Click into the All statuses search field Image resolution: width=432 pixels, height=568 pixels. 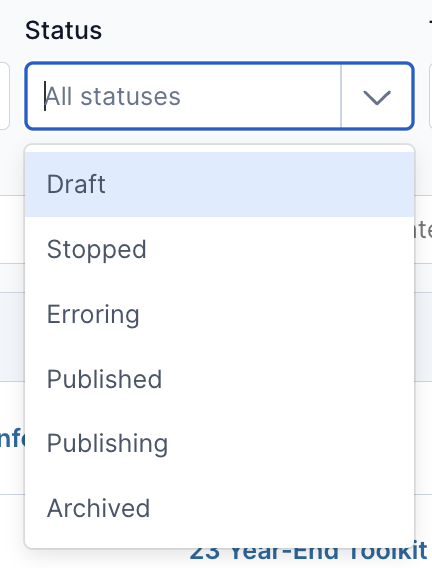(184, 96)
